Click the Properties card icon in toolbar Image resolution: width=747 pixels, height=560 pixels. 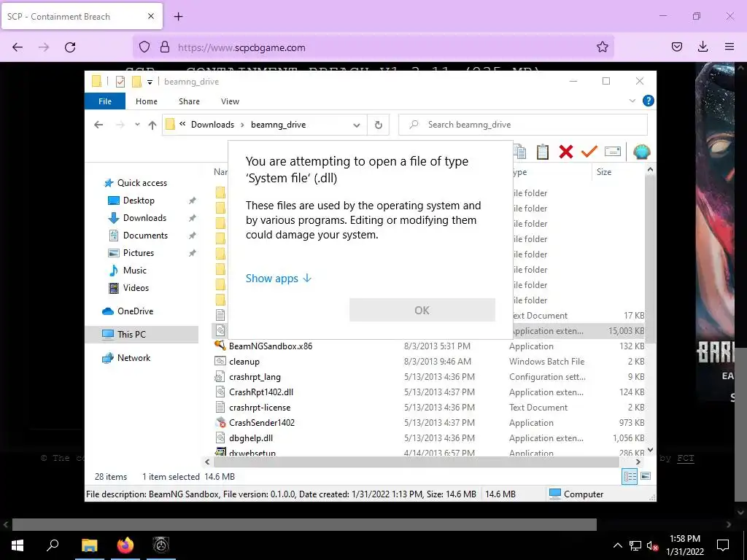point(613,152)
